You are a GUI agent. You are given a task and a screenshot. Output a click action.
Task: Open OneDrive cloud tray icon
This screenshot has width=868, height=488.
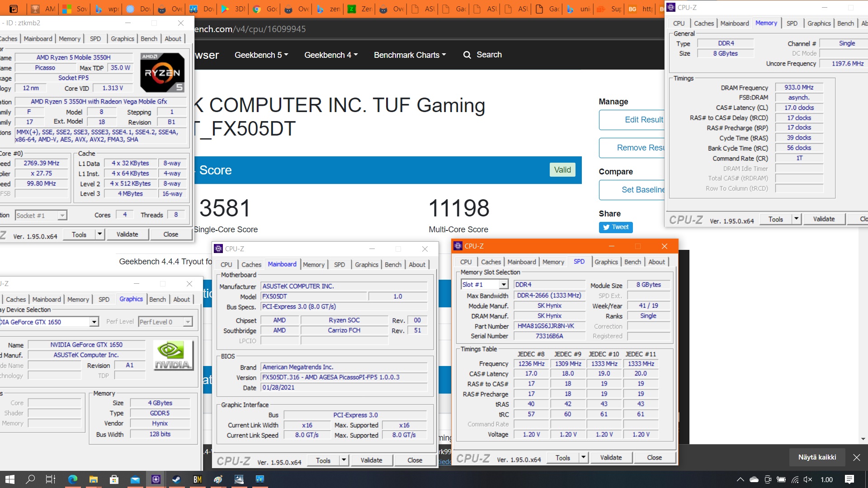pyautogui.click(x=754, y=479)
